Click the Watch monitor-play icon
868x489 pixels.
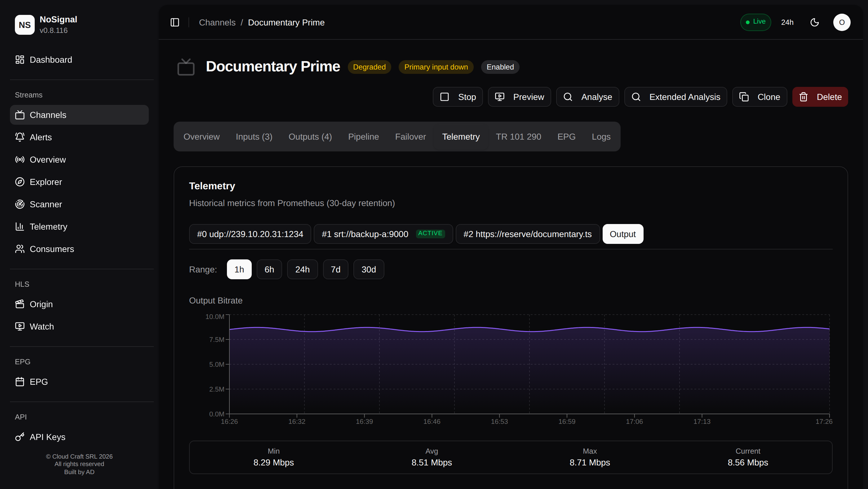[20, 326]
